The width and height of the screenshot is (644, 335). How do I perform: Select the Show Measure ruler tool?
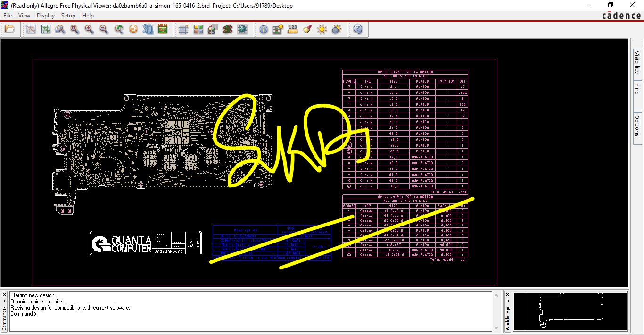293,29
